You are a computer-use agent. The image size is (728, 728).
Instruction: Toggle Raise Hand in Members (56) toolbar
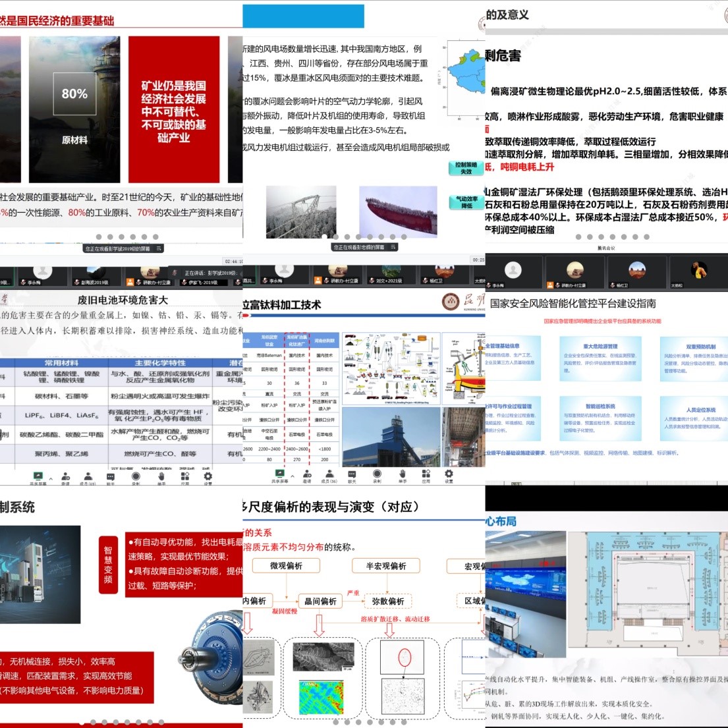[402, 475]
